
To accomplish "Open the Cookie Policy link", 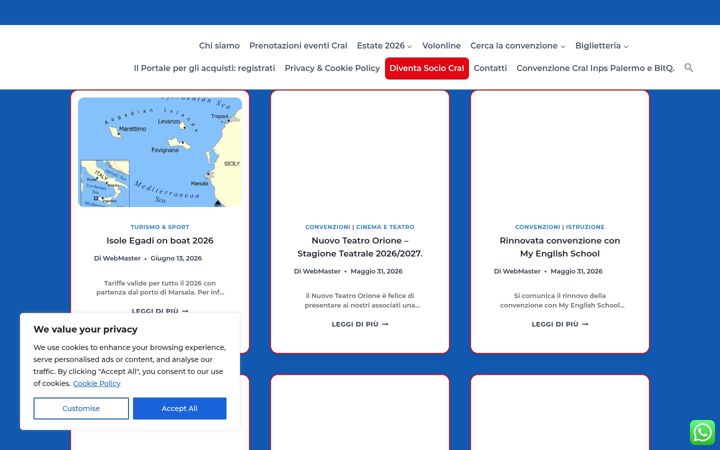I will tap(96, 383).
